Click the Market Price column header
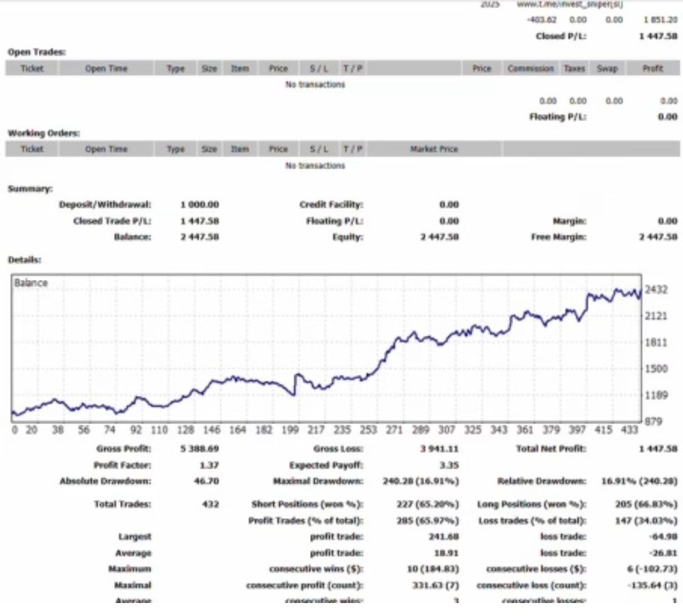 (x=434, y=149)
